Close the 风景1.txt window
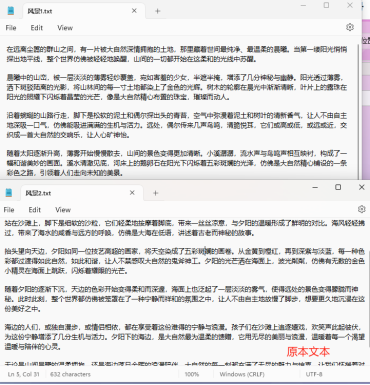Viewport: 370px width, 385px height. point(350,5)
